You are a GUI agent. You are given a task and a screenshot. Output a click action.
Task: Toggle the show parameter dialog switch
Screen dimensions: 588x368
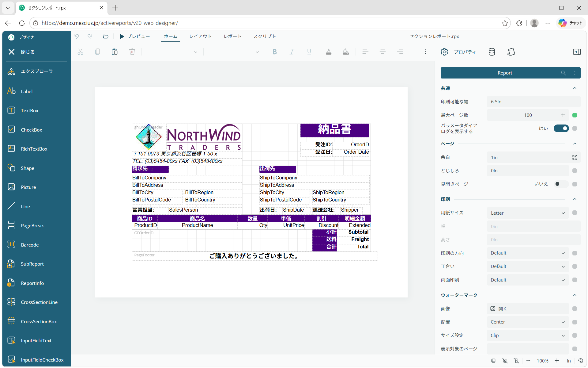[561, 128]
